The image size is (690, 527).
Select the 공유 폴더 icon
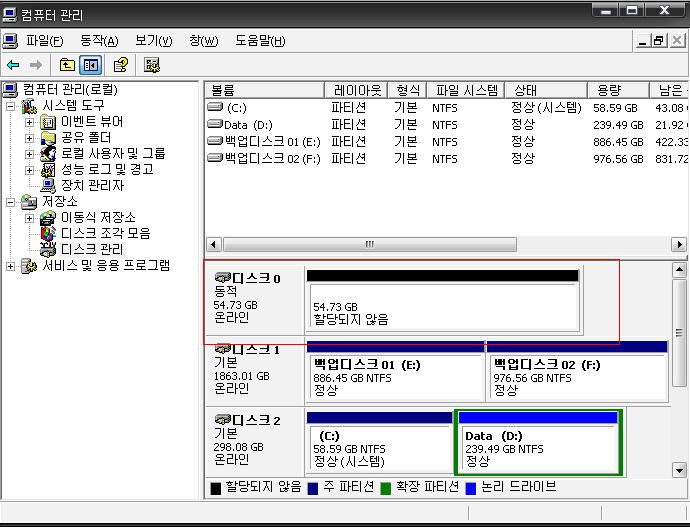coord(48,138)
